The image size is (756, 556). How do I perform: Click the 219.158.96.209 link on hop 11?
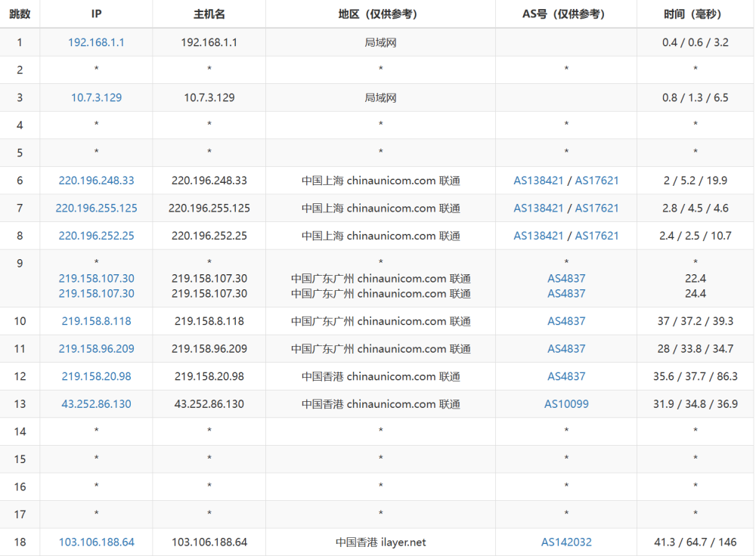click(96, 348)
